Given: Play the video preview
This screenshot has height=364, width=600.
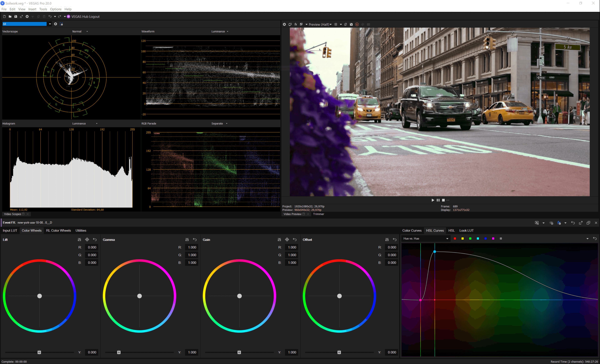Looking at the screenshot, I should tap(433, 200).
